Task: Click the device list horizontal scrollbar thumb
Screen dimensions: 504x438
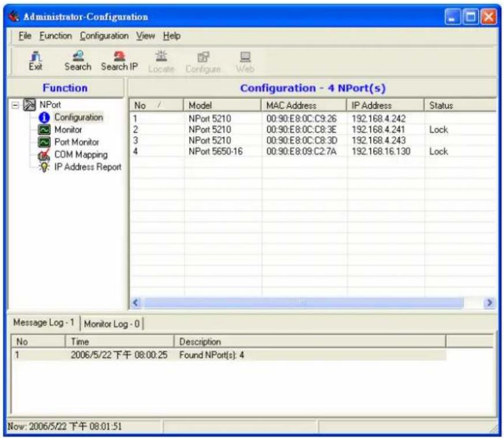Action: pos(304,302)
